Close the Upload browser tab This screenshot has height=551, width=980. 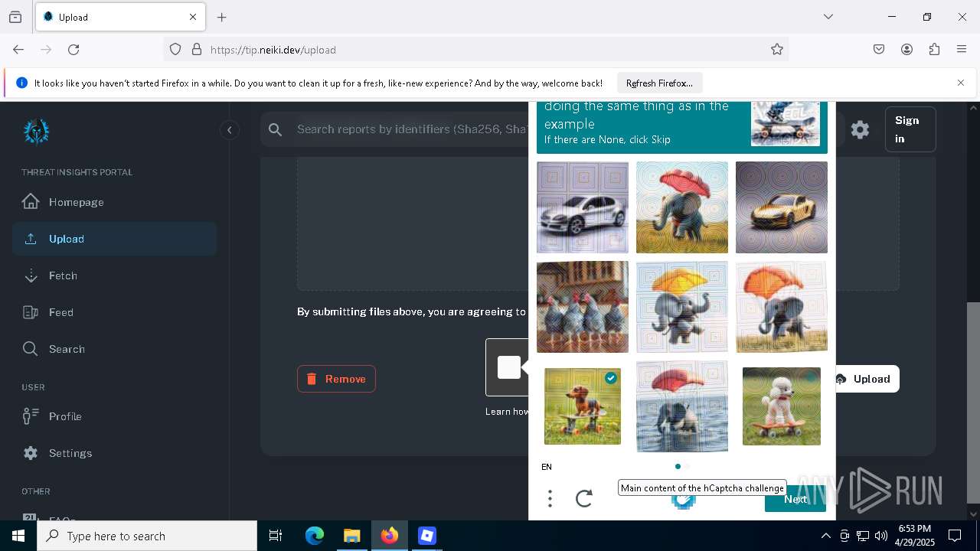click(x=193, y=17)
